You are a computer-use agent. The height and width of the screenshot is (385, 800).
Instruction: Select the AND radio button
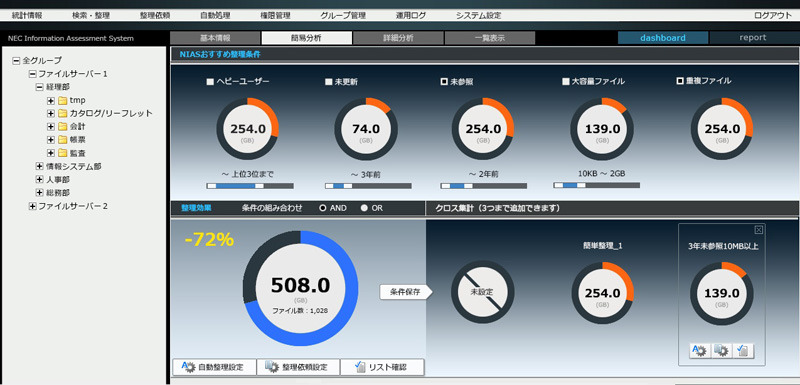click(x=322, y=208)
